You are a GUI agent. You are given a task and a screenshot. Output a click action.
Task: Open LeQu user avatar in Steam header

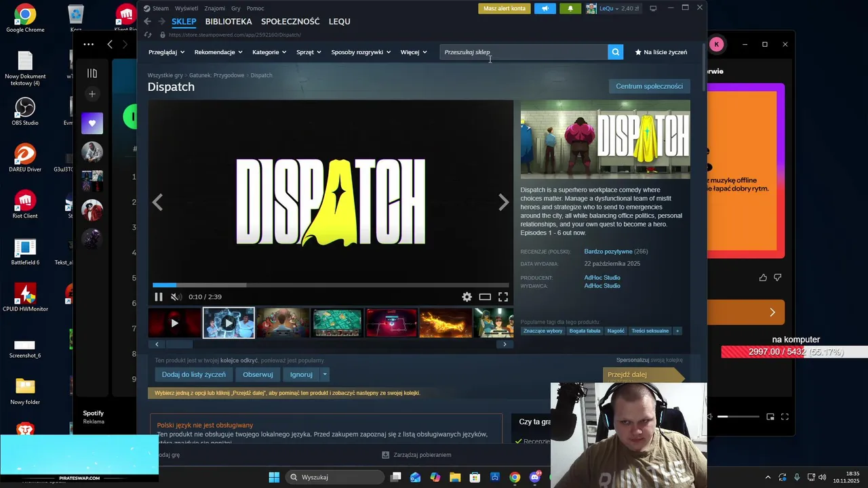coord(591,8)
